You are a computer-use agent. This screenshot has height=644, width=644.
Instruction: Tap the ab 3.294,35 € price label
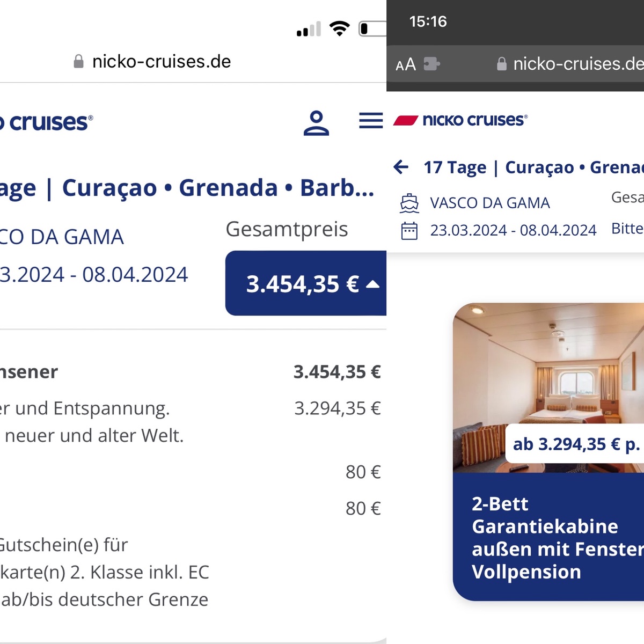pos(575,444)
